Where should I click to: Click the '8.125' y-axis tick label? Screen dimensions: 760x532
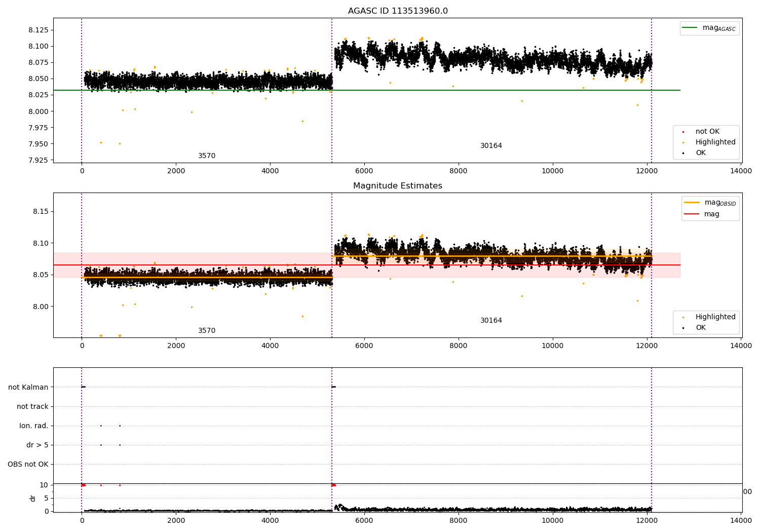coord(39,30)
